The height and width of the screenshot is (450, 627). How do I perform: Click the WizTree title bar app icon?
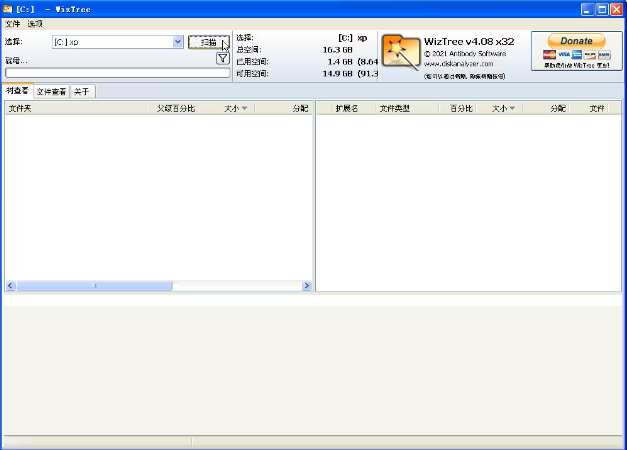[7, 9]
